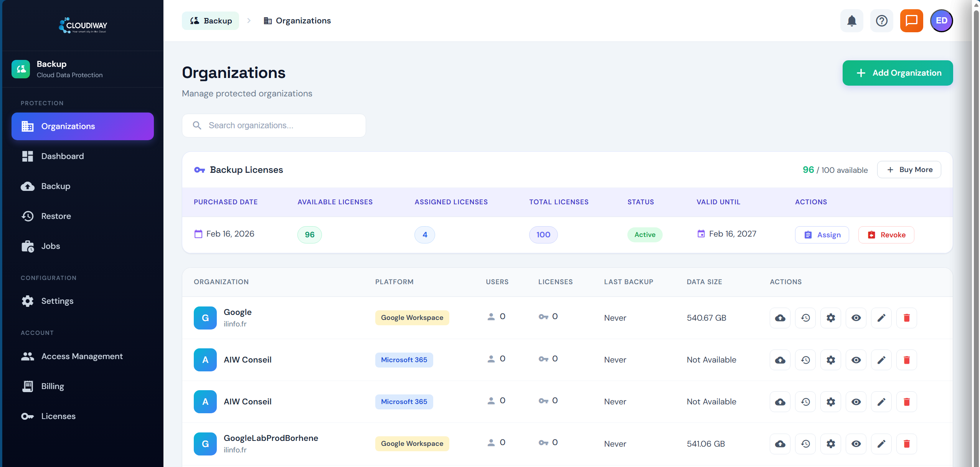
Task: Click the Google G avatar thumbnail
Action: (205, 318)
